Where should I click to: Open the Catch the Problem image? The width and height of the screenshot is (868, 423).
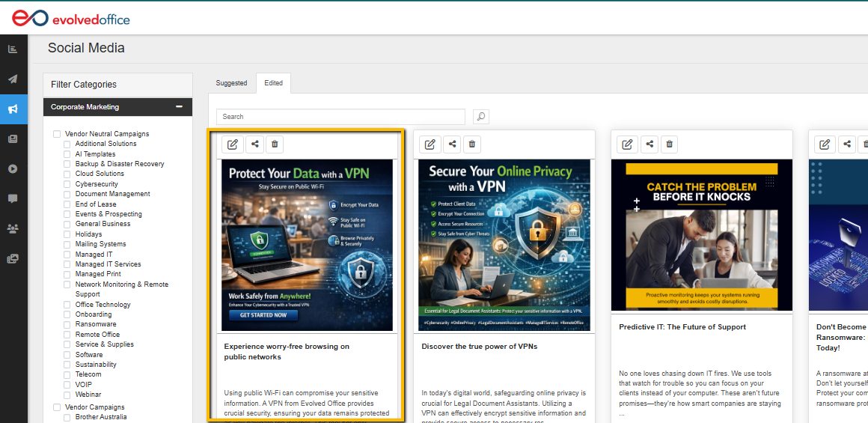pos(701,235)
